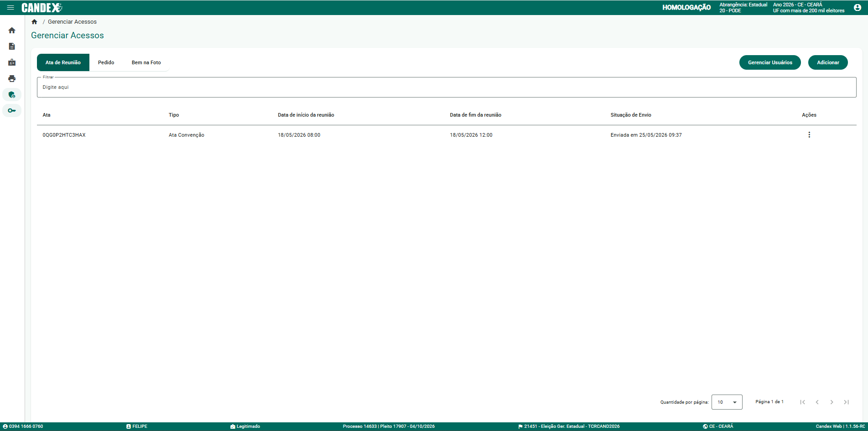Click the HOMOLOGAÇÃO label in header

coord(686,7)
